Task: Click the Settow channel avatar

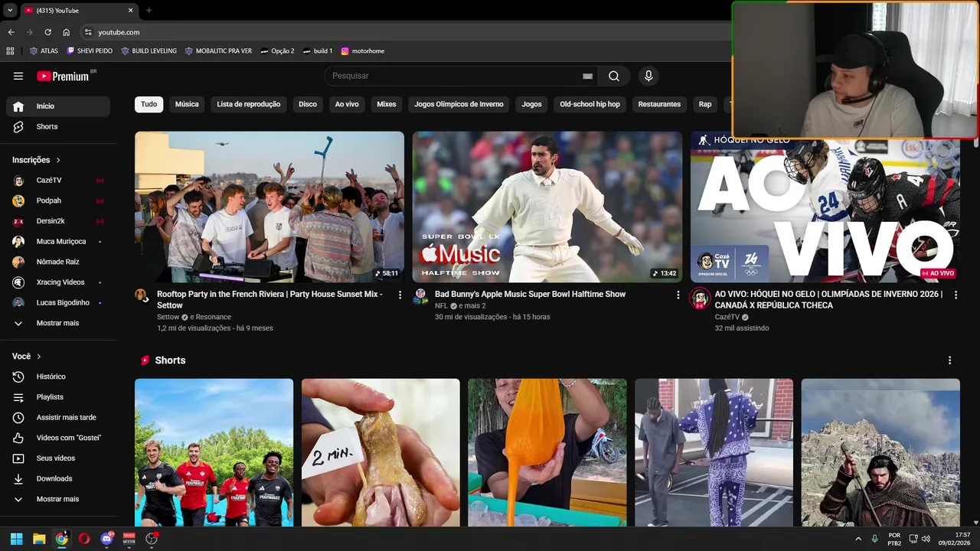Action: [142, 295]
